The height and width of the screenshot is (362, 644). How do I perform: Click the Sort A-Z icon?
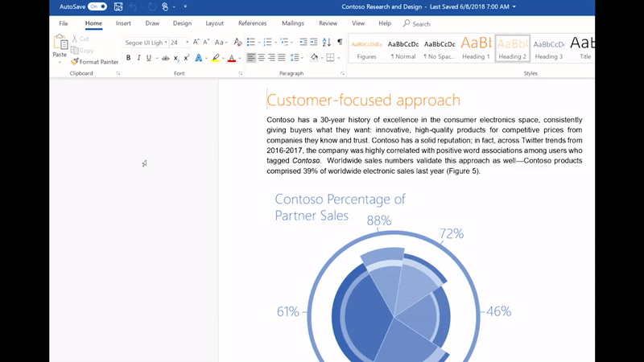click(x=327, y=42)
